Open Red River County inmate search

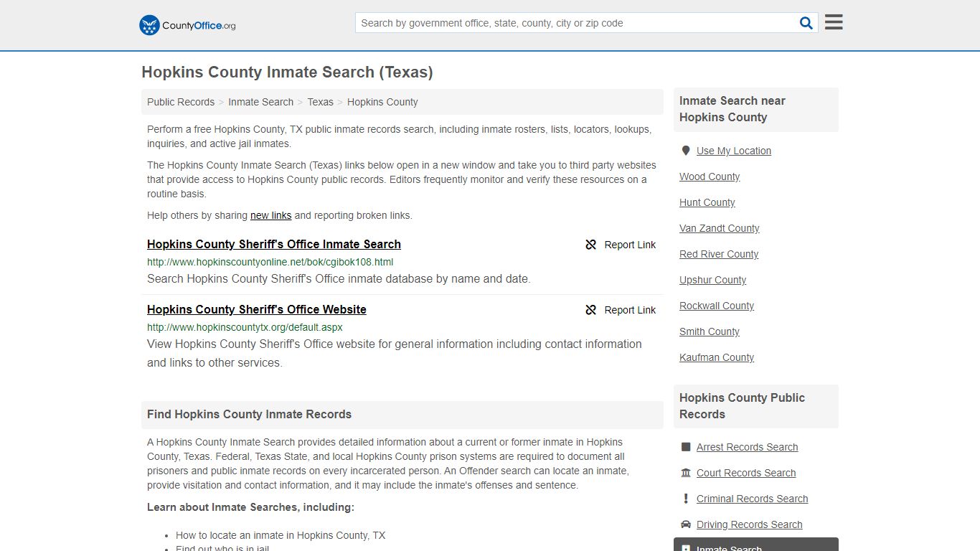point(719,254)
